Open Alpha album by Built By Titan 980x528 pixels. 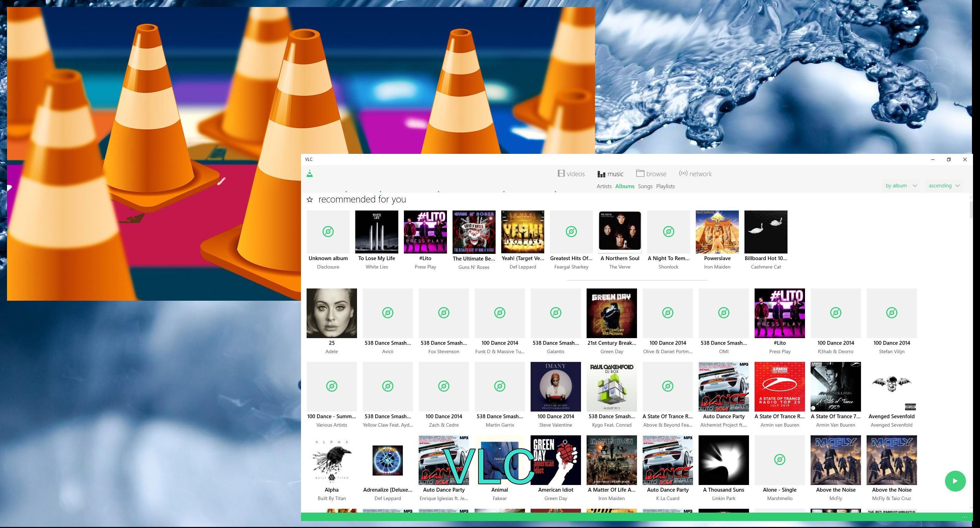332,460
